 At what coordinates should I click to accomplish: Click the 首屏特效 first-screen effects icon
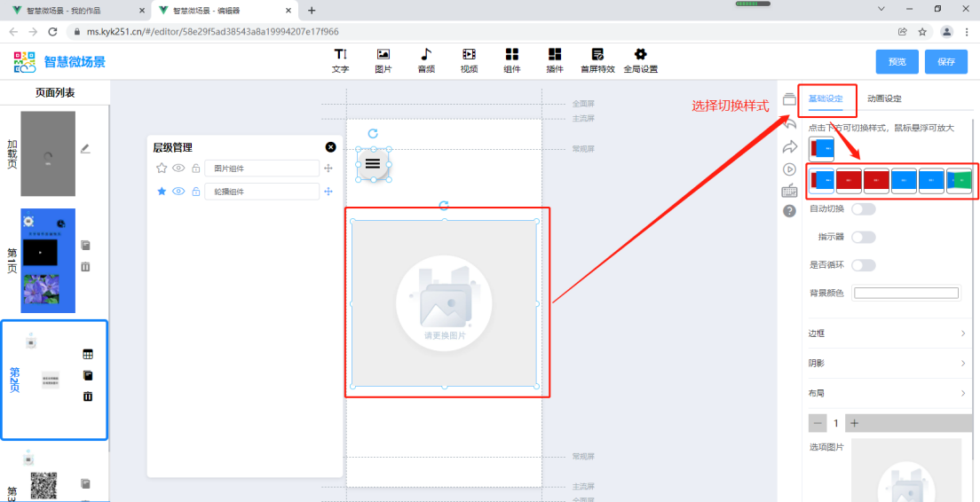597,60
